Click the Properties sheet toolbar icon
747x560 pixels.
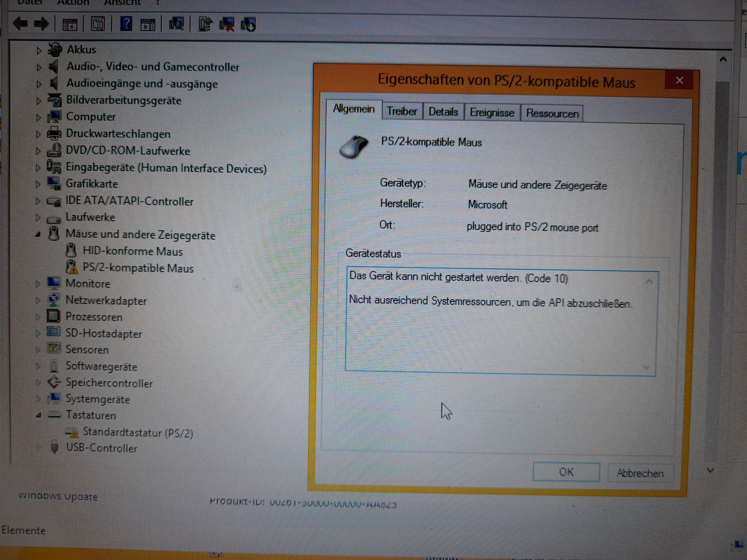click(x=98, y=24)
